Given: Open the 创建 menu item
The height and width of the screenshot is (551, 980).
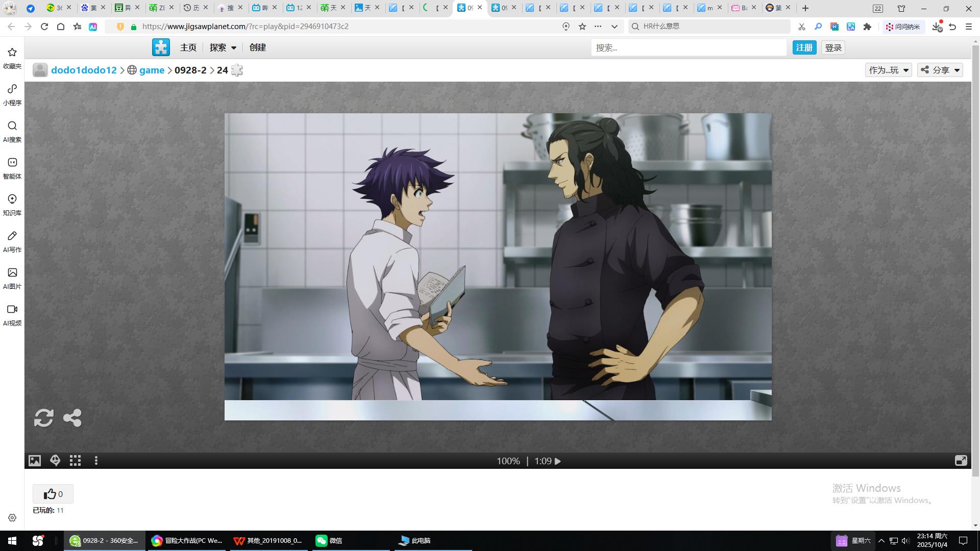Looking at the screenshot, I should tap(258, 47).
